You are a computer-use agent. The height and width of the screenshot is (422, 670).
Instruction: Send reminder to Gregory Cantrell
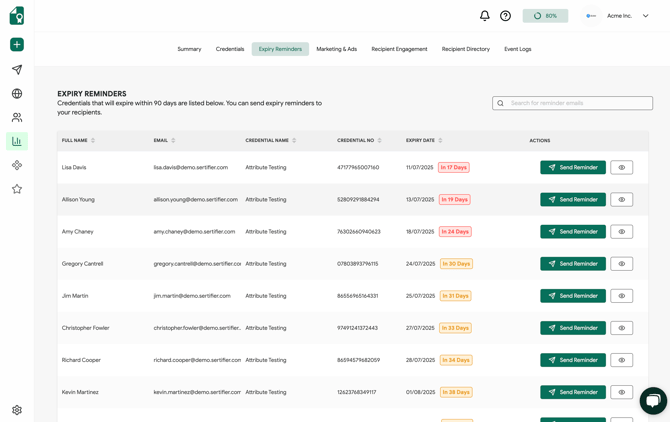[573, 264]
